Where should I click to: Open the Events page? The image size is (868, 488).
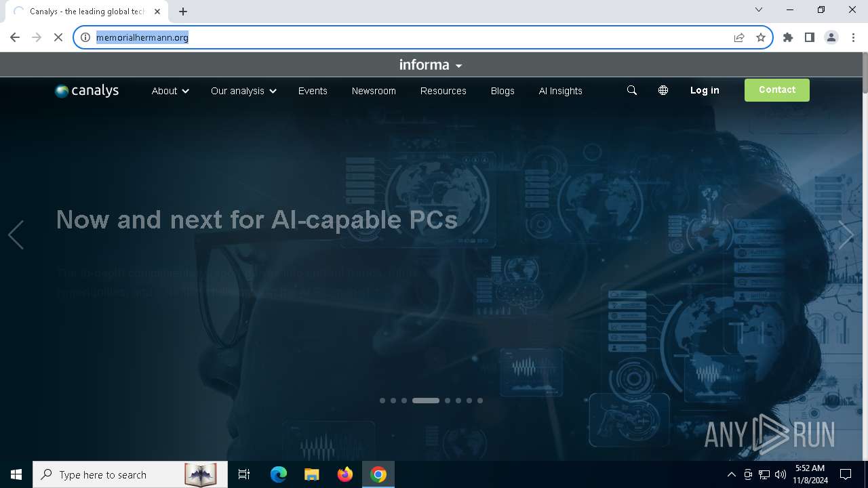tap(313, 91)
